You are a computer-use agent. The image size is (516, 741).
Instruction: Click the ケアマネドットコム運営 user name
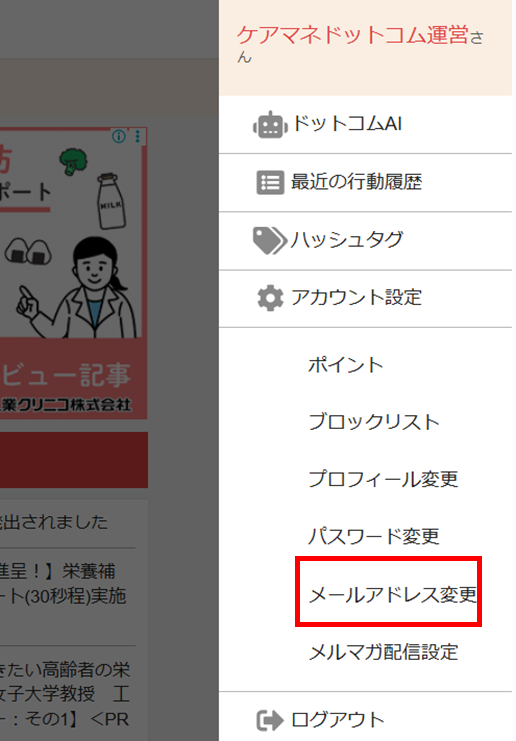point(353,36)
